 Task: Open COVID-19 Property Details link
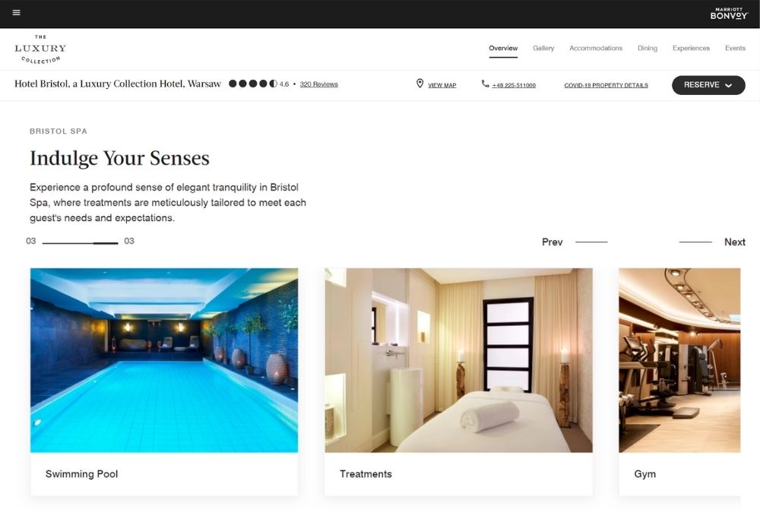(x=606, y=85)
